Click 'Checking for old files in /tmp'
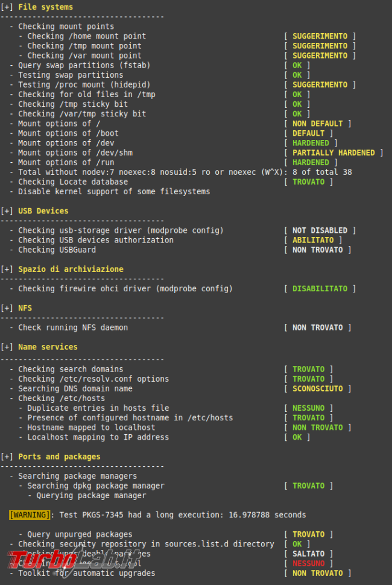392x585 pixels. click(x=86, y=95)
